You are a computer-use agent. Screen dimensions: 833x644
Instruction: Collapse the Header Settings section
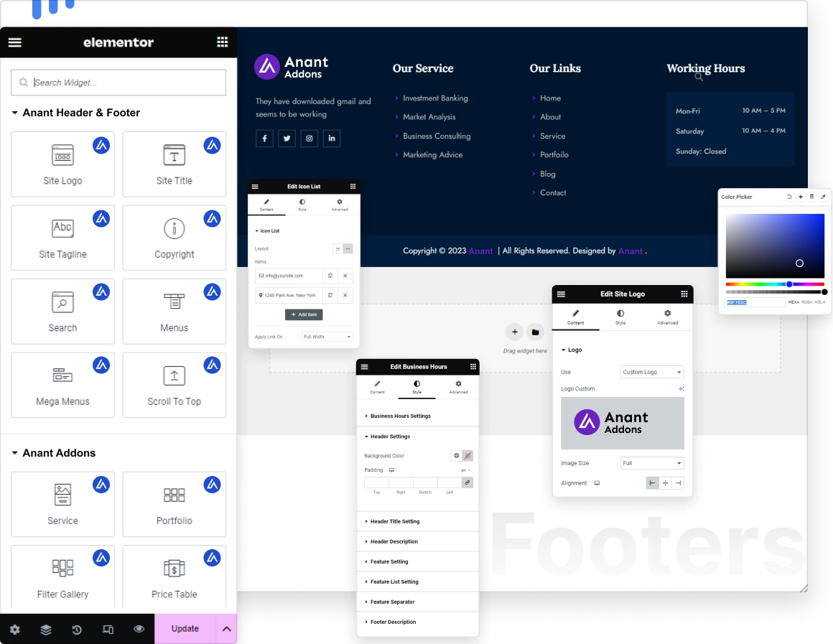coord(417,437)
